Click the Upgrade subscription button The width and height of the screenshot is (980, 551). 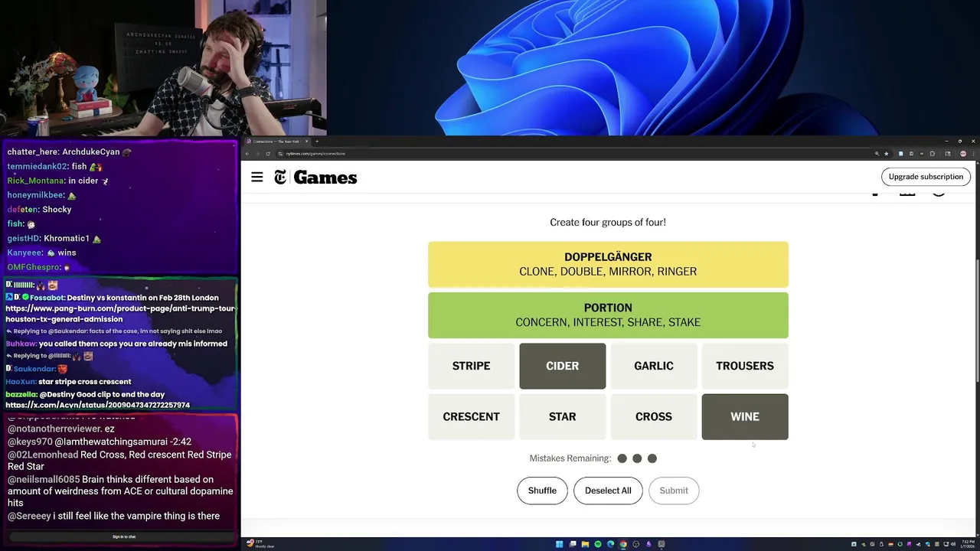[x=926, y=177]
